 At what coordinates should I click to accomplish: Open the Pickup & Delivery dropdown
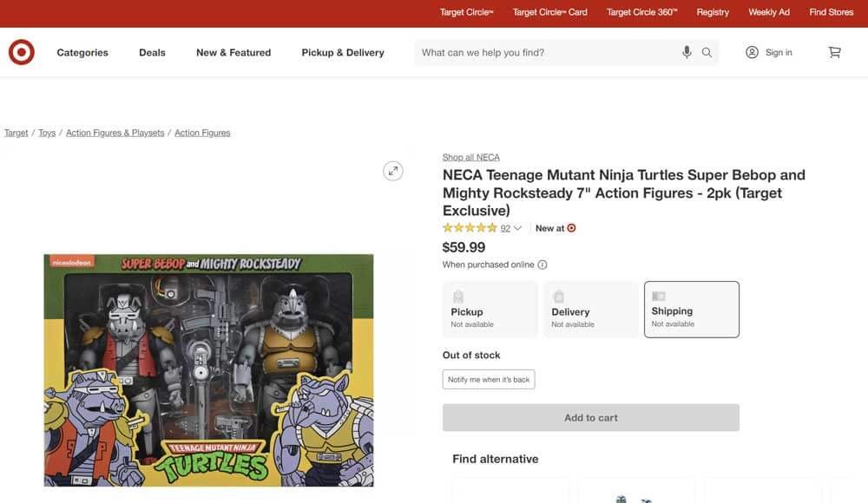coord(343,51)
